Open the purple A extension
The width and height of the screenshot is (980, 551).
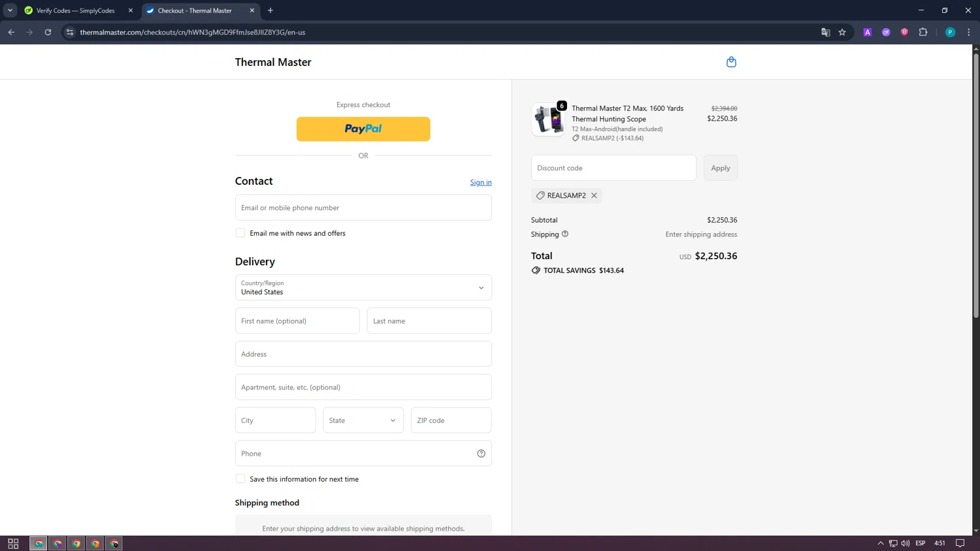click(x=868, y=32)
